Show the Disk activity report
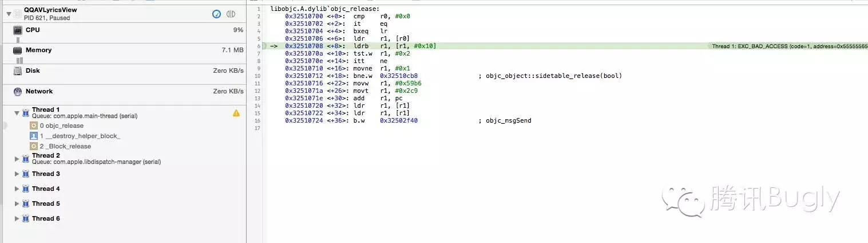 [x=33, y=71]
